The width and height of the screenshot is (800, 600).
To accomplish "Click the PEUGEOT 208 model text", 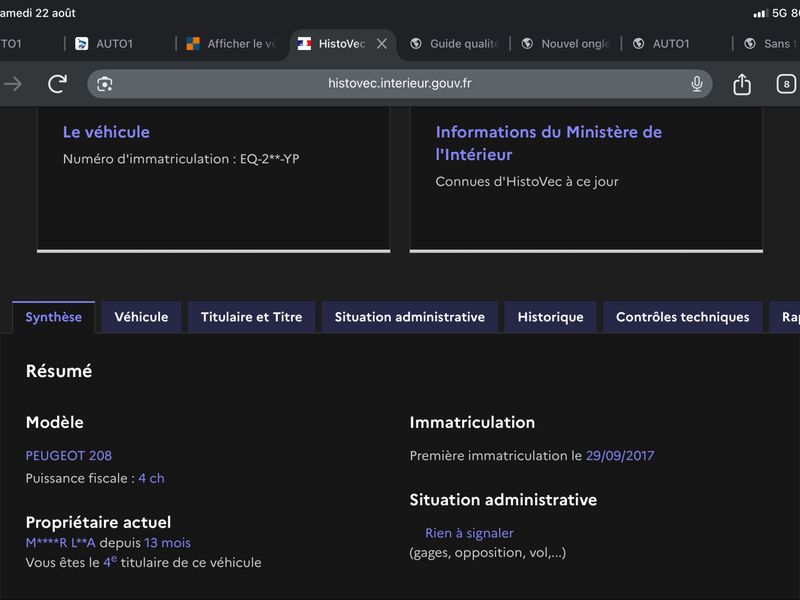I will [69, 456].
